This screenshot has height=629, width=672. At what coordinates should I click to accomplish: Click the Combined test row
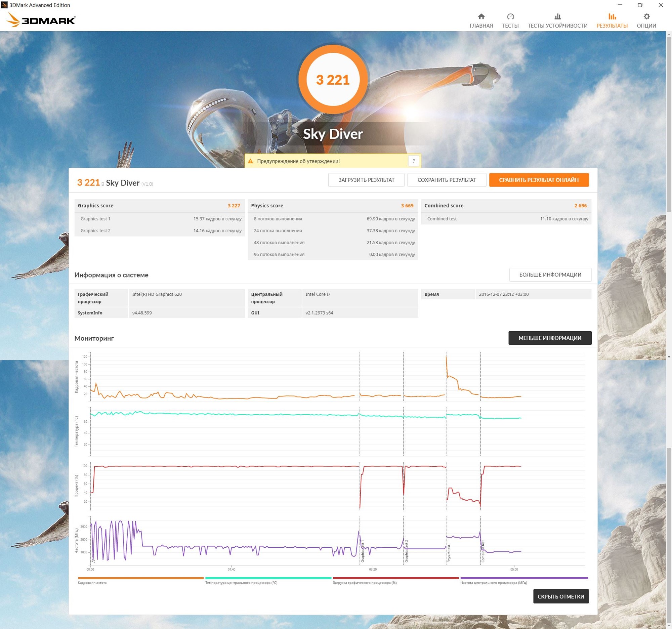click(x=506, y=219)
